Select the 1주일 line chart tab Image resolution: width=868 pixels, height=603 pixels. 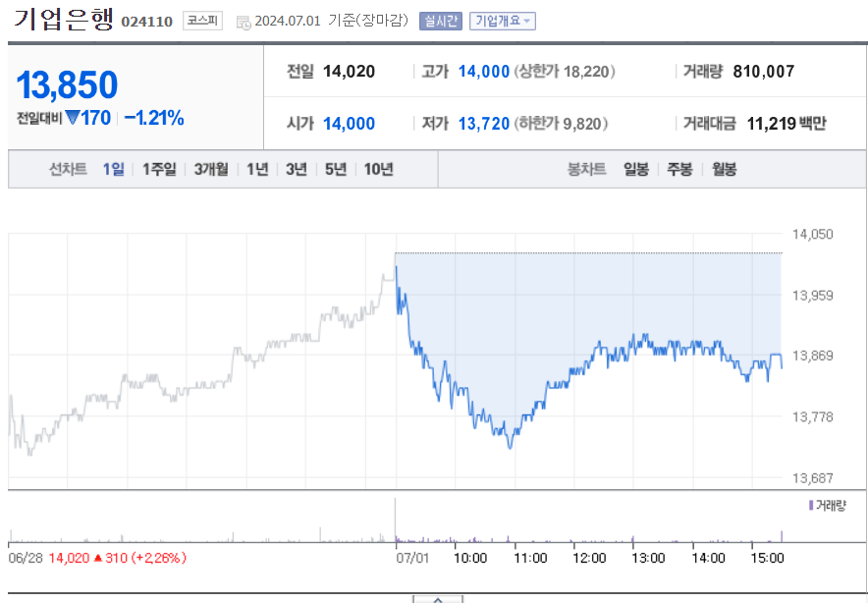tap(159, 169)
